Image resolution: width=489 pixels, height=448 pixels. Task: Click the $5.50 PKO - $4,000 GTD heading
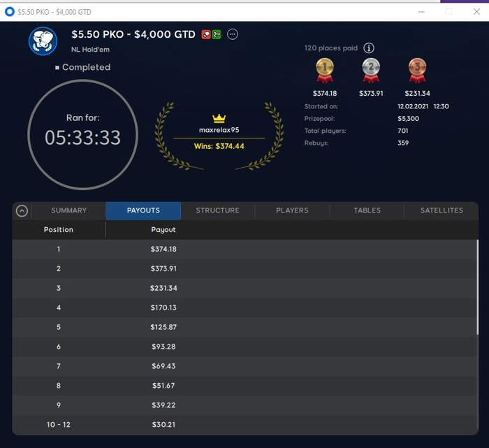coord(133,34)
